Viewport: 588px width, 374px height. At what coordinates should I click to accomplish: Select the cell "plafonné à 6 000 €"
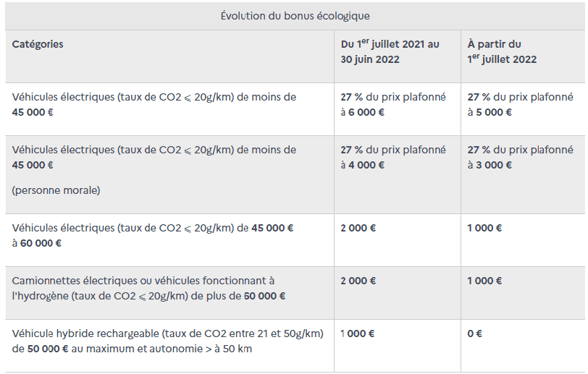[x=393, y=104]
